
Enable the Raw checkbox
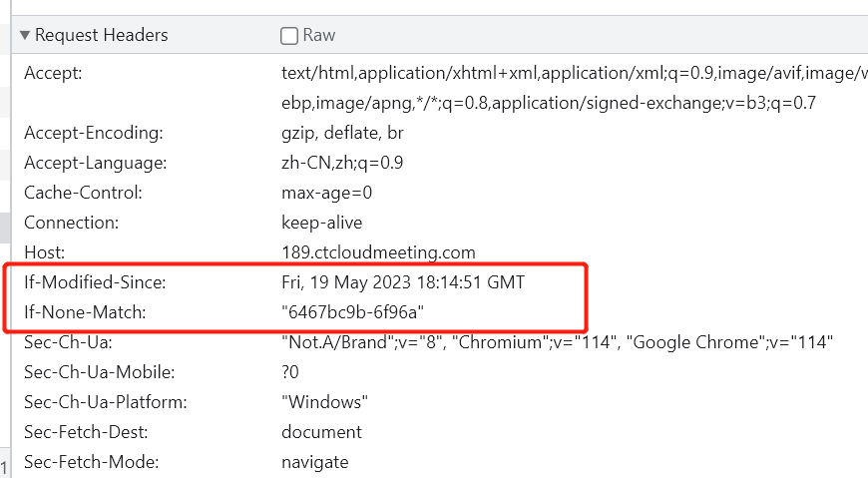[x=289, y=36]
